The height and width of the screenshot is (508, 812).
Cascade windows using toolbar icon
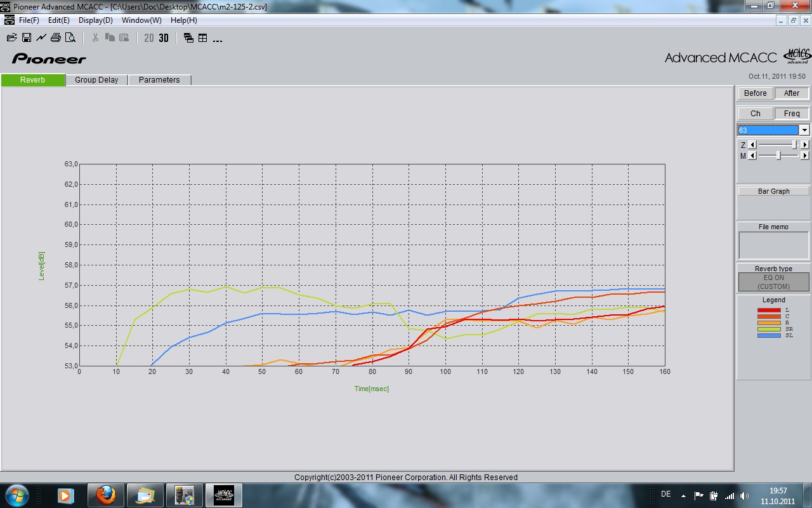(x=188, y=38)
